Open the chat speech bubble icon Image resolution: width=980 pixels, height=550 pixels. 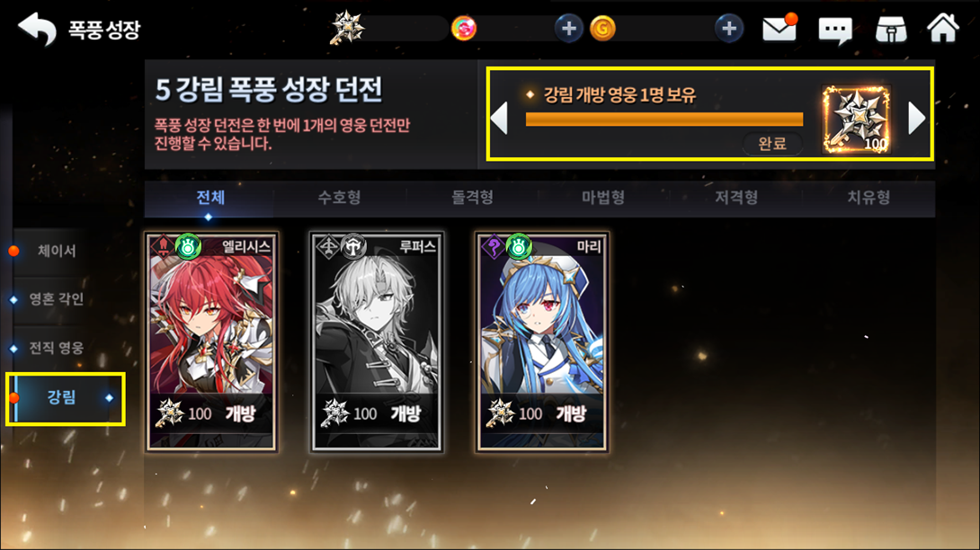tap(835, 30)
